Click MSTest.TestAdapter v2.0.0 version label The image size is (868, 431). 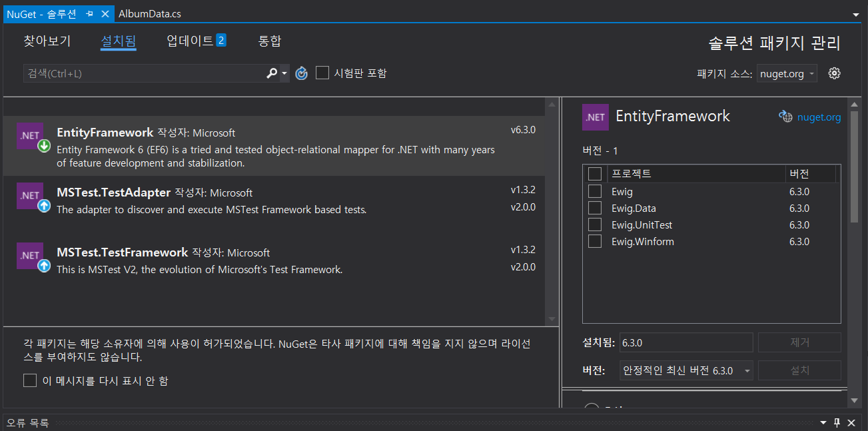(x=523, y=207)
